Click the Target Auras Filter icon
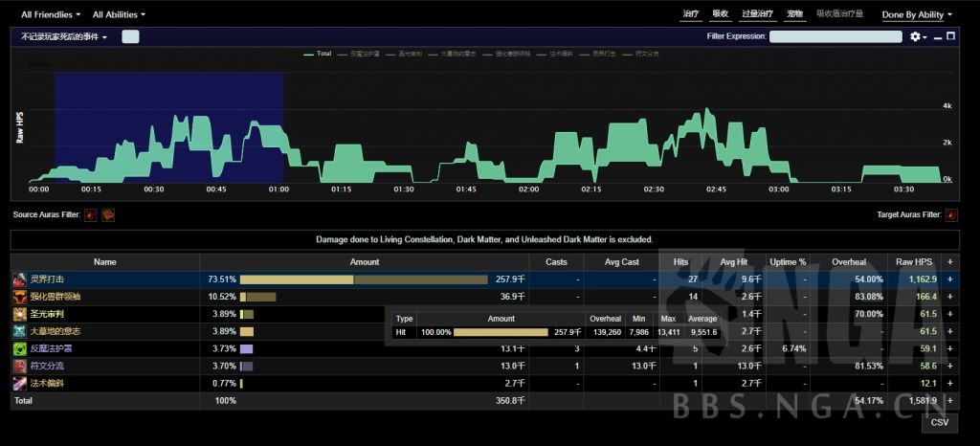Viewport: 980px width, 446px height. [x=951, y=215]
